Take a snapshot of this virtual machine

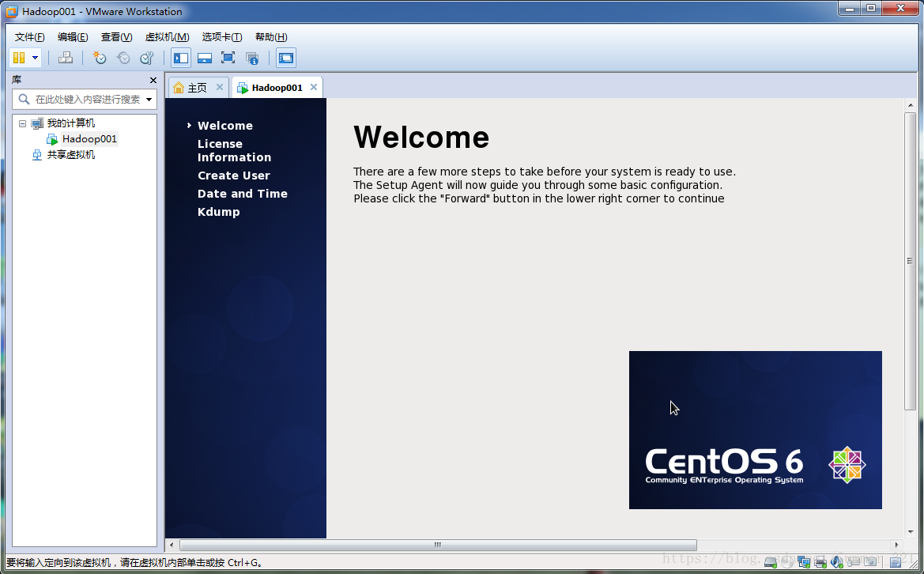[100, 58]
